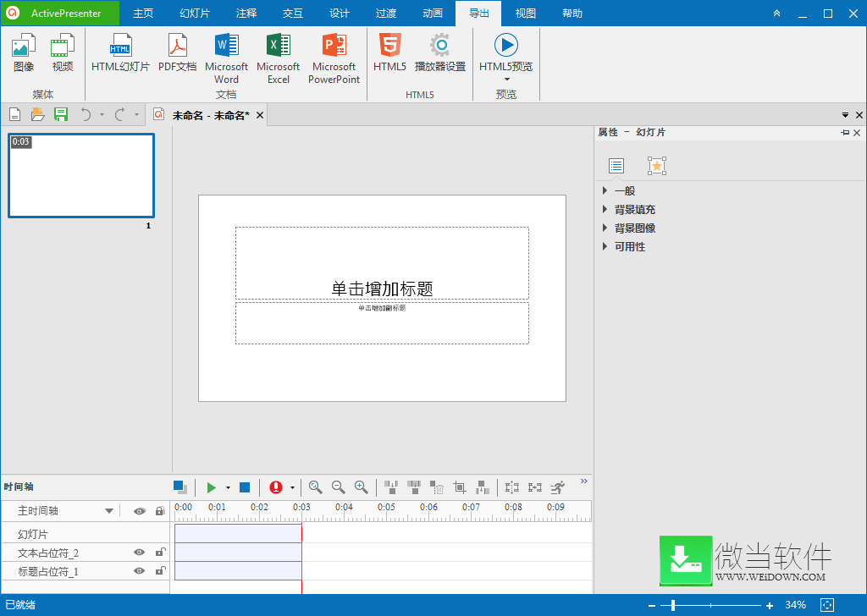Zoom in the timeline
Screen dimensions: 867x616
[x=361, y=487]
